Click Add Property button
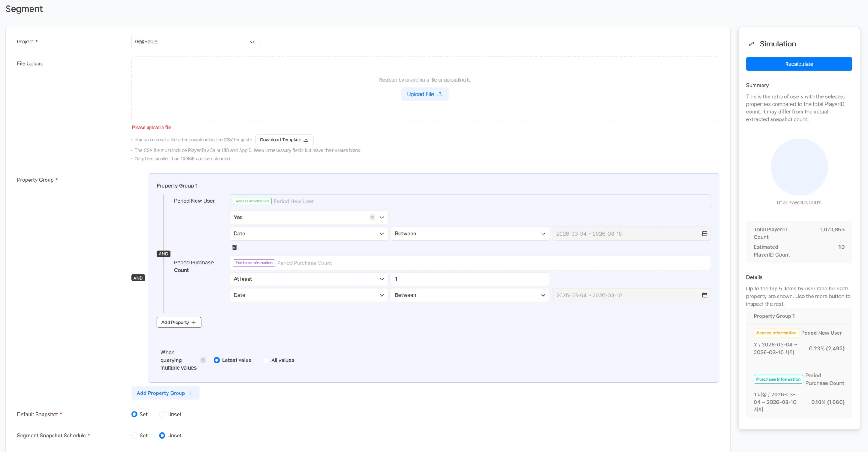Image resolution: width=868 pixels, height=452 pixels. 179,323
